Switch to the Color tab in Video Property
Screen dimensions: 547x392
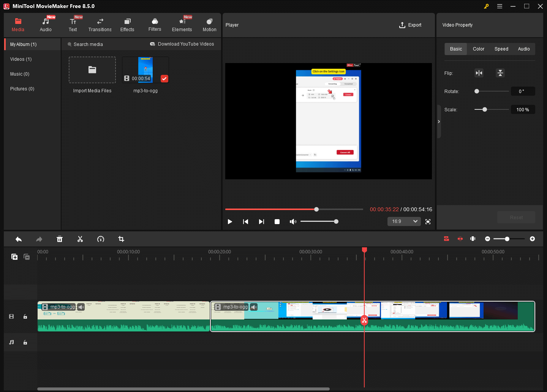pyautogui.click(x=478, y=49)
